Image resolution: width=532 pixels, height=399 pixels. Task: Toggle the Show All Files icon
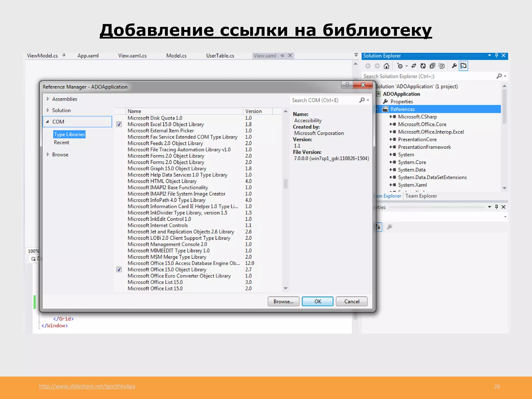pyautogui.click(x=442, y=66)
